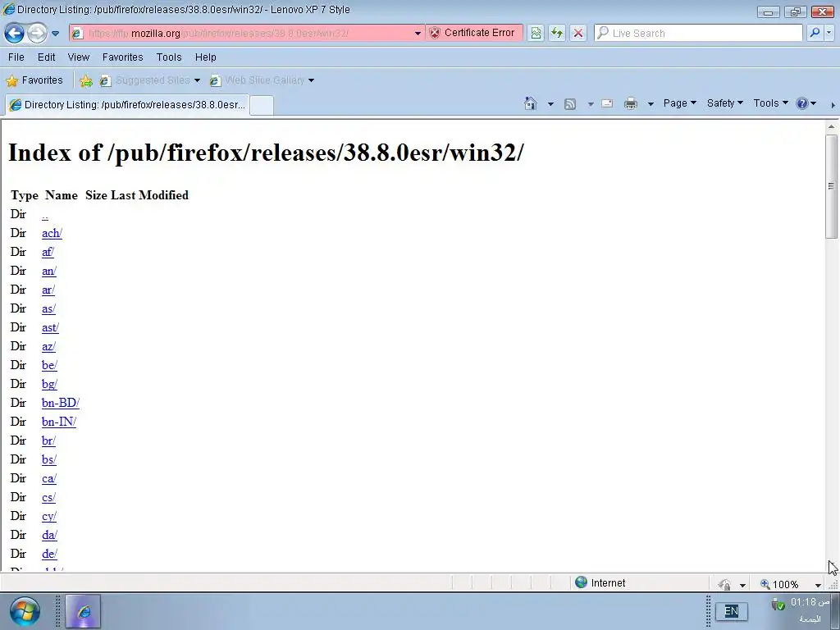This screenshot has width=840, height=630.
Task: Open the File menu
Action: coord(16,57)
